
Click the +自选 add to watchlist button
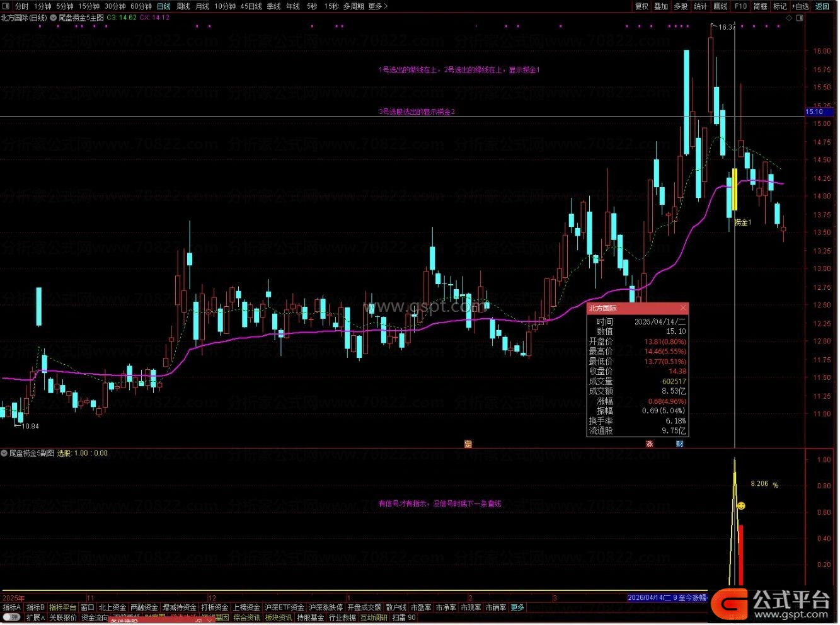[x=800, y=6]
